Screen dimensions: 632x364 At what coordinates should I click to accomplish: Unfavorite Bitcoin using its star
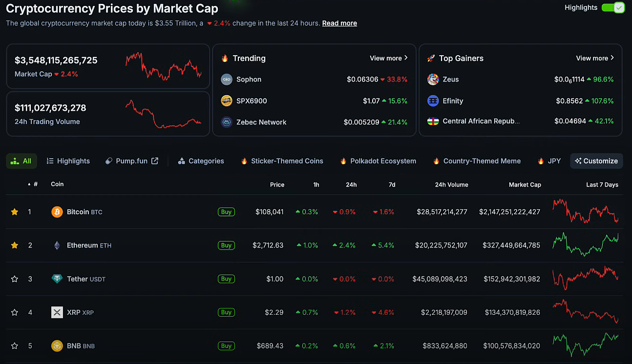15,212
